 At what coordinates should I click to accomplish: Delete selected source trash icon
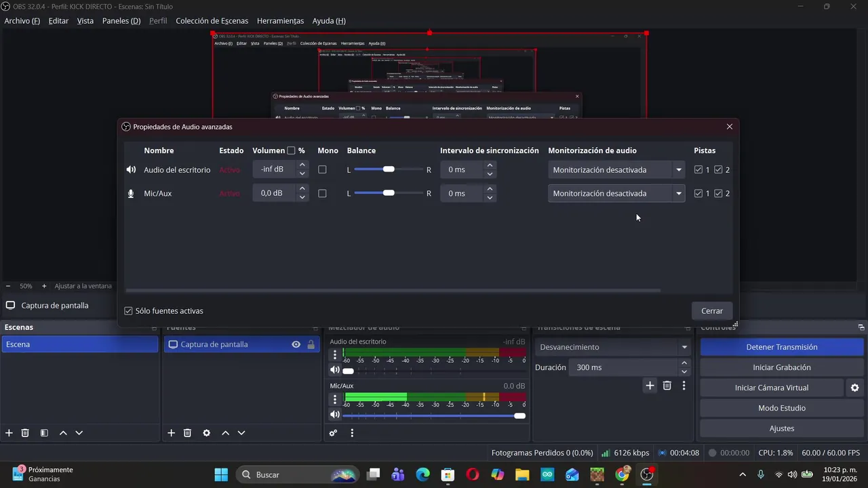[187, 433]
